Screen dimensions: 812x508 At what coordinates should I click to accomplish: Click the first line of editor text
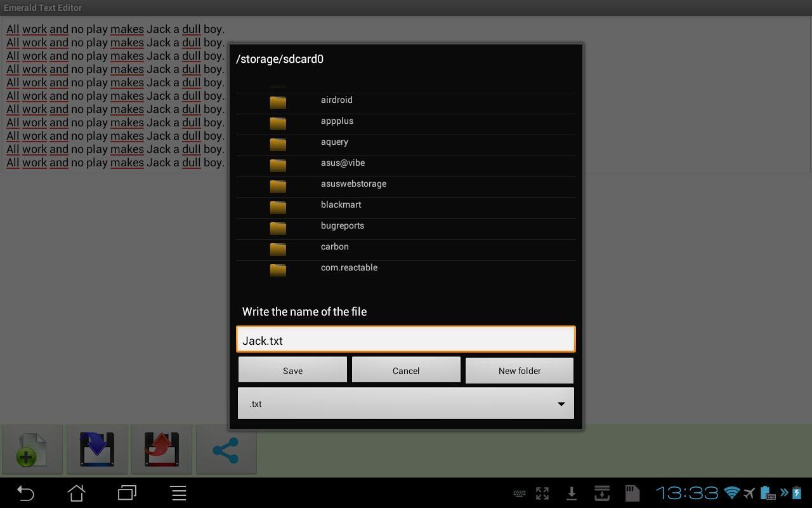coord(115,29)
